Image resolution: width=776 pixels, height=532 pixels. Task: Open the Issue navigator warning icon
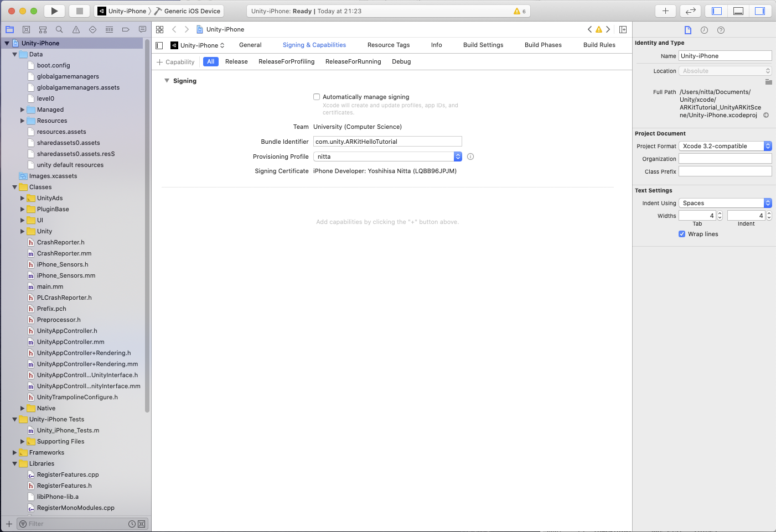tap(76, 30)
